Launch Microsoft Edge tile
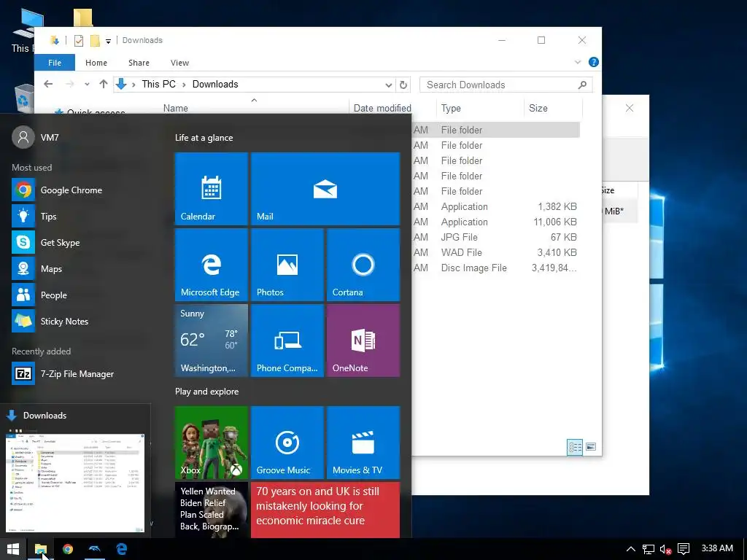This screenshot has height=560, width=747. pos(211,265)
